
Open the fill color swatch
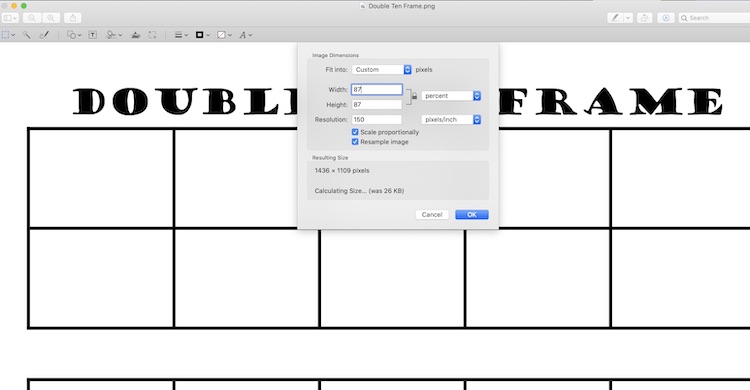coord(224,35)
